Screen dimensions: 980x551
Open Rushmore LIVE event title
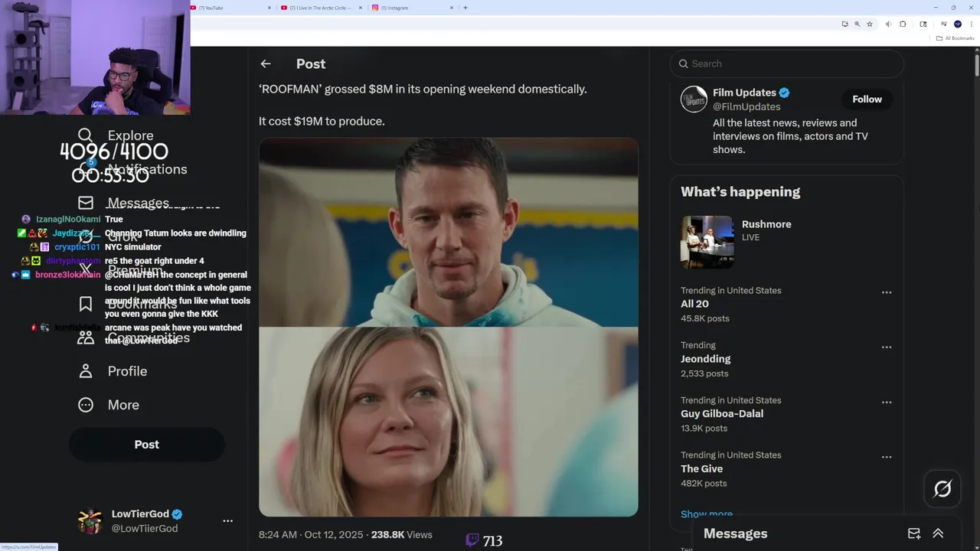pyautogui.click(x=766, y=224)
